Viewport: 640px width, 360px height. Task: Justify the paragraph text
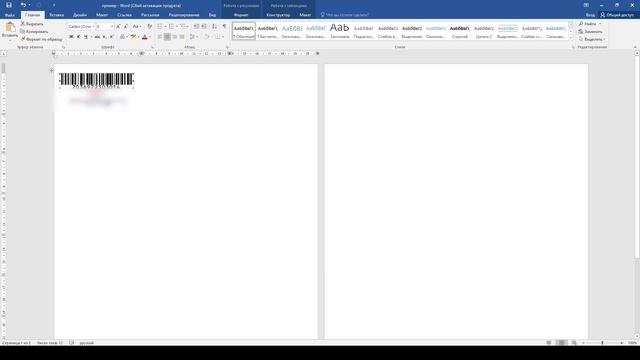click(182, 37)
